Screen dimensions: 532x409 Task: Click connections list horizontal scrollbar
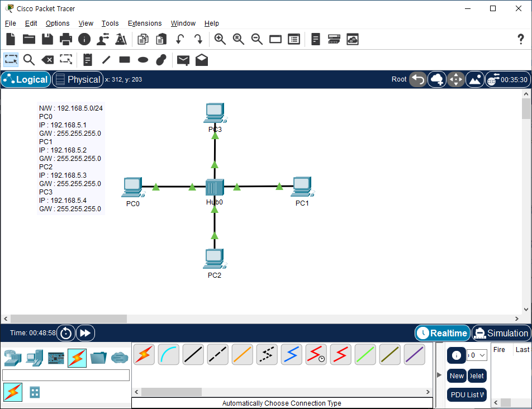pos(172,392)
